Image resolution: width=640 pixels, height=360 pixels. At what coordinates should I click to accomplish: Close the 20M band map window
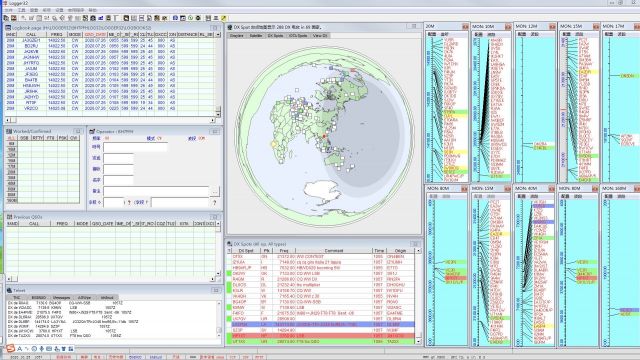coord(465,27)
